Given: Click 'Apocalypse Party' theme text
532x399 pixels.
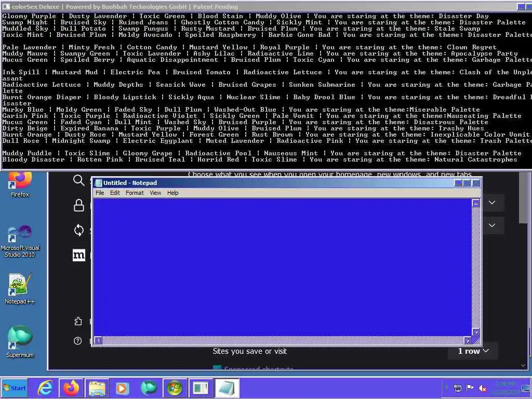Looking at the screenshot, I should coord(484,54).
